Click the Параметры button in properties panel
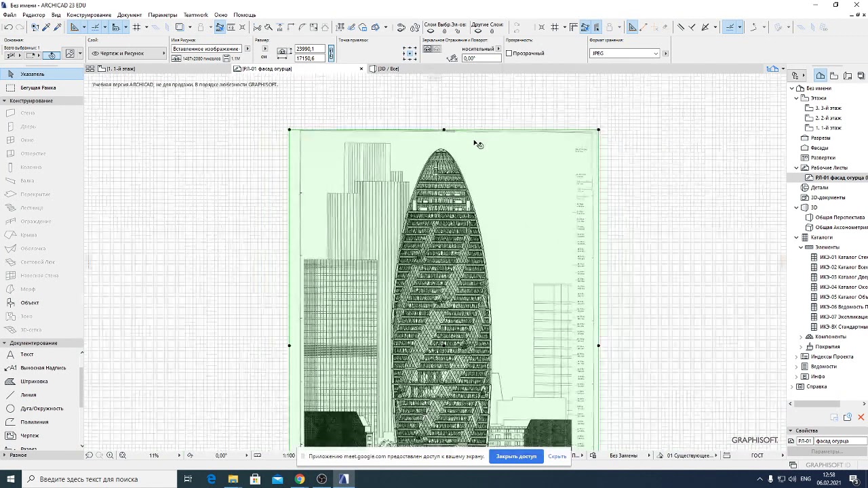The height and width of the screenshot is (488, 868). click(827, 451)
